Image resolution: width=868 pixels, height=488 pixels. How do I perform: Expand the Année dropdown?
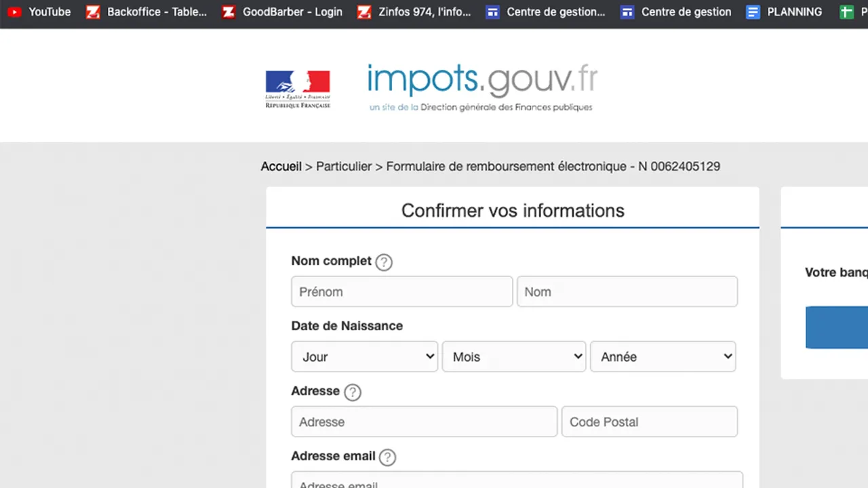[x=663, y=357]
